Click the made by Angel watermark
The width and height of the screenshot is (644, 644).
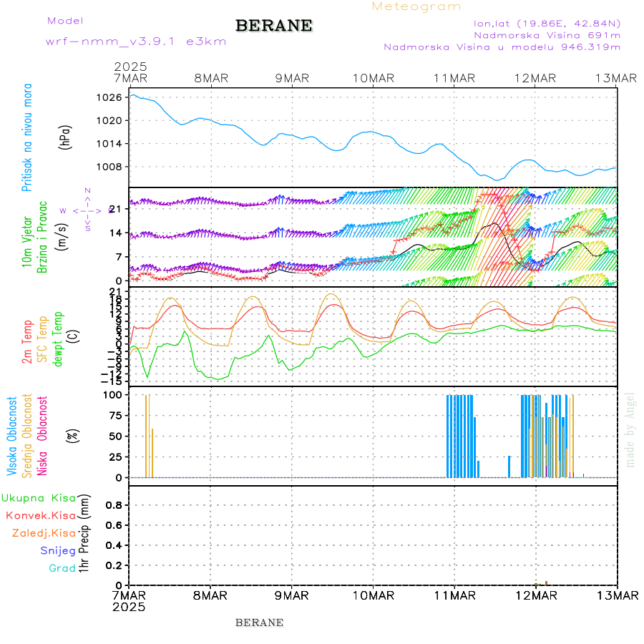630,429
